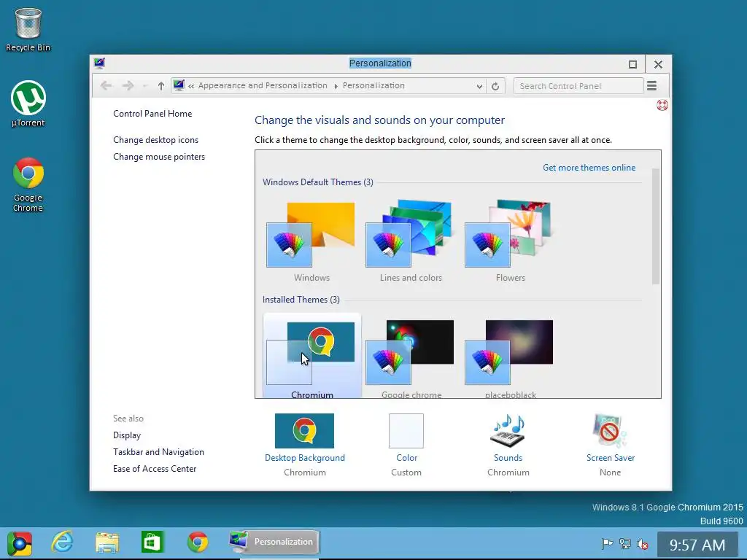Click the Search Control Panel field
747x560 pixels.
click(x=578, y=86)
